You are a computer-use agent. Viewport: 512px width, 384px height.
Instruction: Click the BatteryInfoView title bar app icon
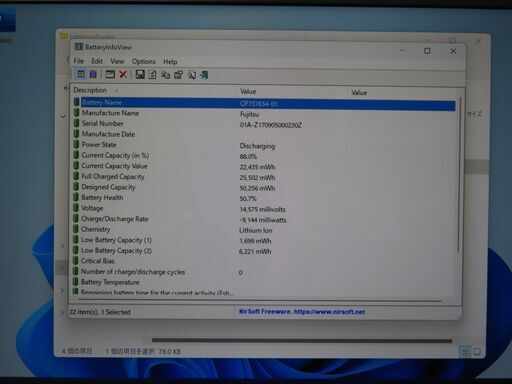coord(79,47)
